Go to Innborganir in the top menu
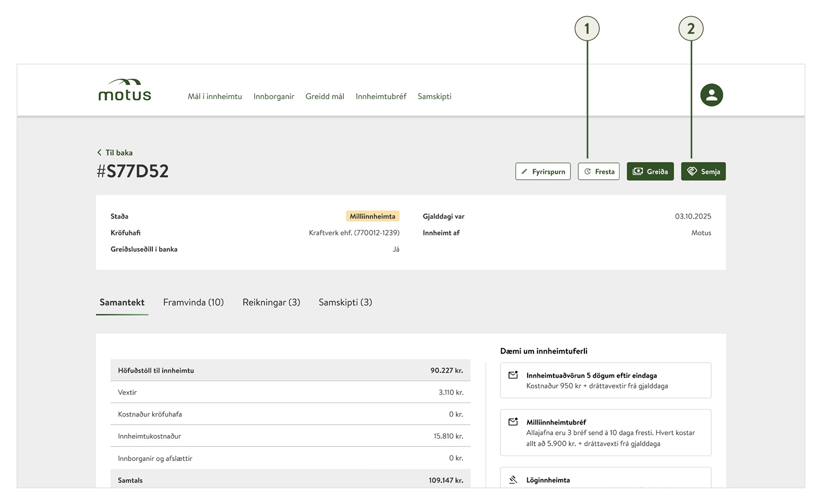This screenshot has width=822, height=504. [x=273, y=97]
